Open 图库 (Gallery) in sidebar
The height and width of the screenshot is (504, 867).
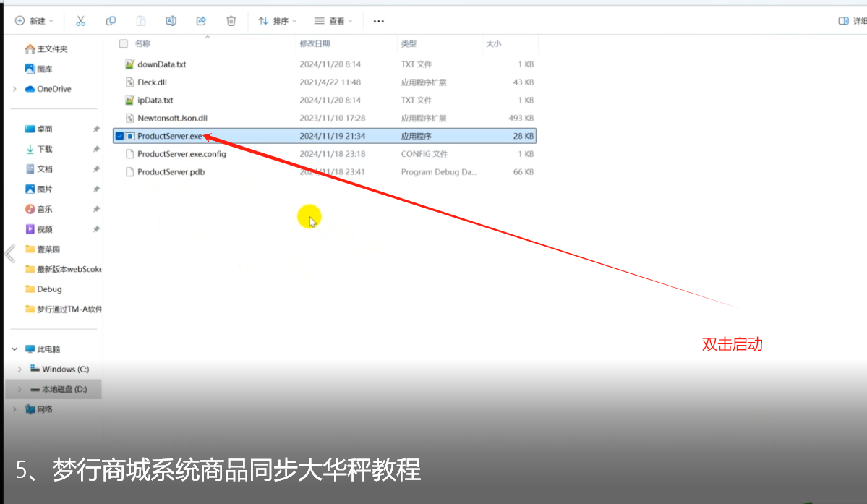tap(39, 69)
